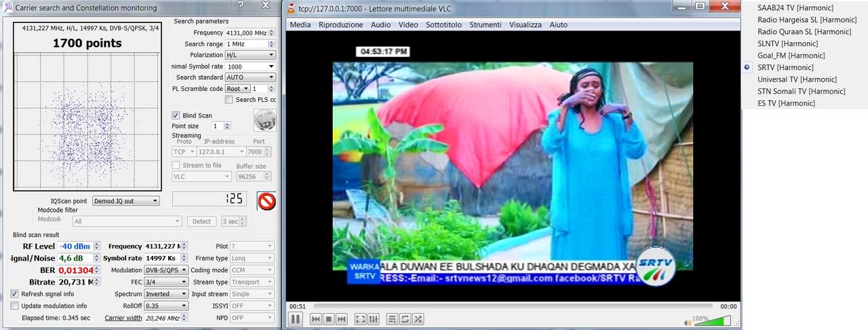868x330 pixels.
Task: Toggle random shuffle in VLC
Action: coord(418,319)
